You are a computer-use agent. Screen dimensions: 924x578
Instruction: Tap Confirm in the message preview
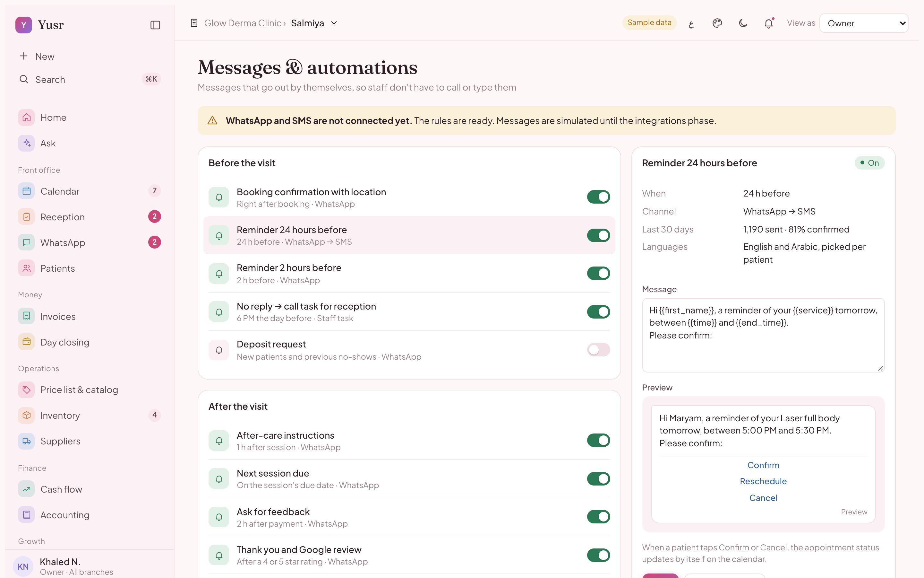[763, 465]
